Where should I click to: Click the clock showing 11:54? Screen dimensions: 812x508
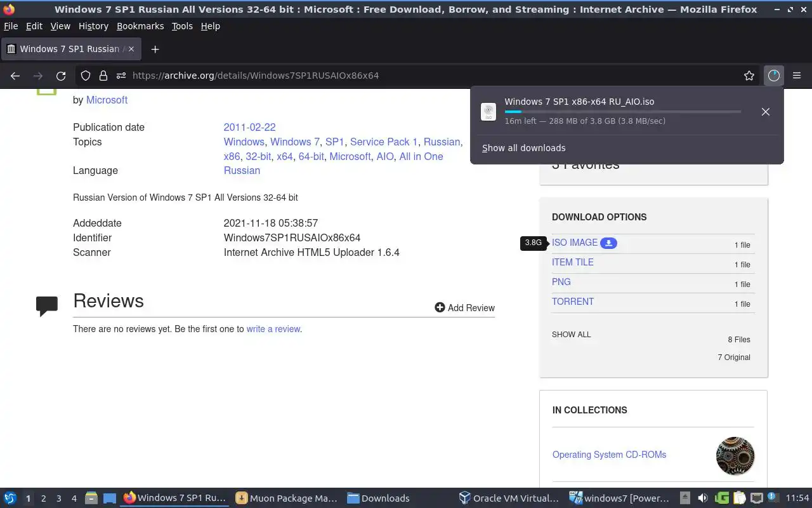click(x=797, y=498)
